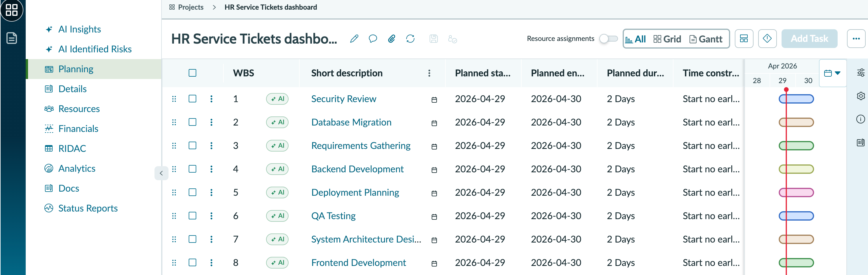
Task: Click the info icon on the right rail
Action: tap(861, 119)
